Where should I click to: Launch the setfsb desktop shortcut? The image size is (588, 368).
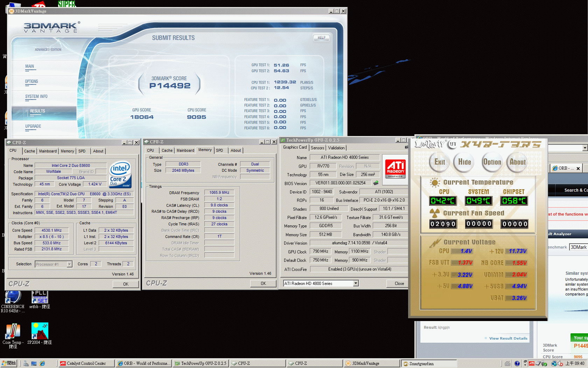point(40,300)
